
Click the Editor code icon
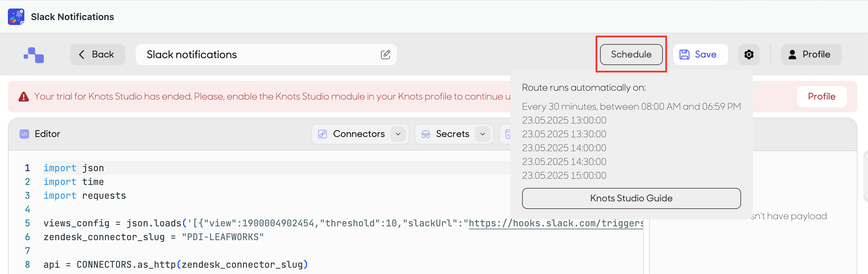[x=24, y=134]
